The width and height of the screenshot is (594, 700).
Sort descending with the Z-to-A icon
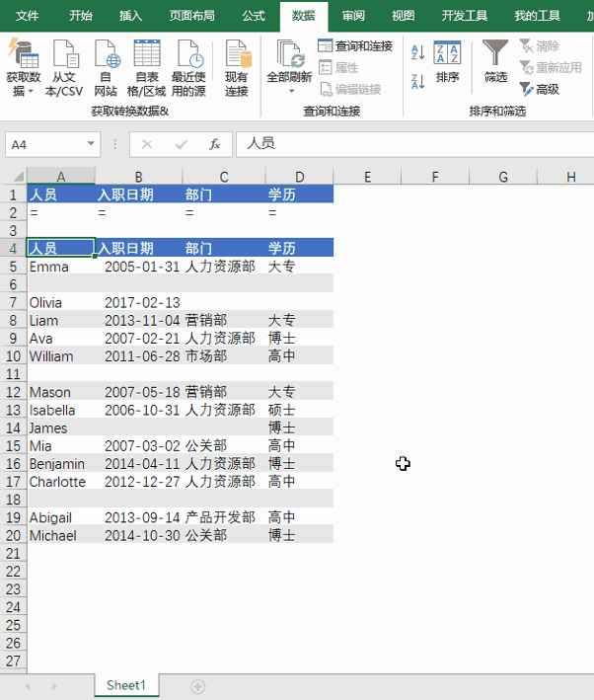pyautogui.click(x=416, y=79)
